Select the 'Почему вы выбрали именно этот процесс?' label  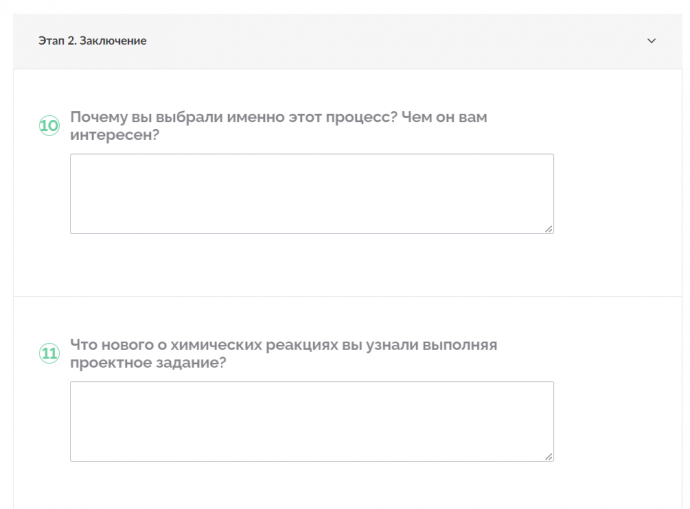click(234, 117)
